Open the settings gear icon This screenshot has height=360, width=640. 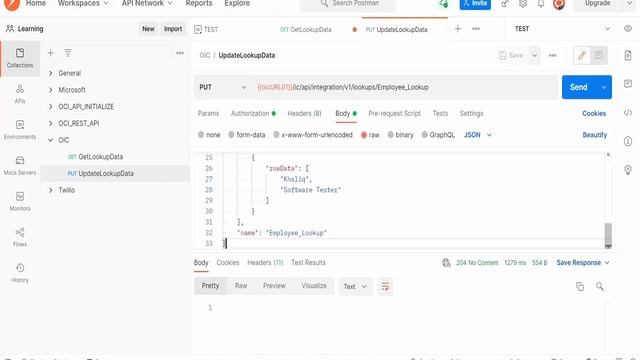[523, 4]
